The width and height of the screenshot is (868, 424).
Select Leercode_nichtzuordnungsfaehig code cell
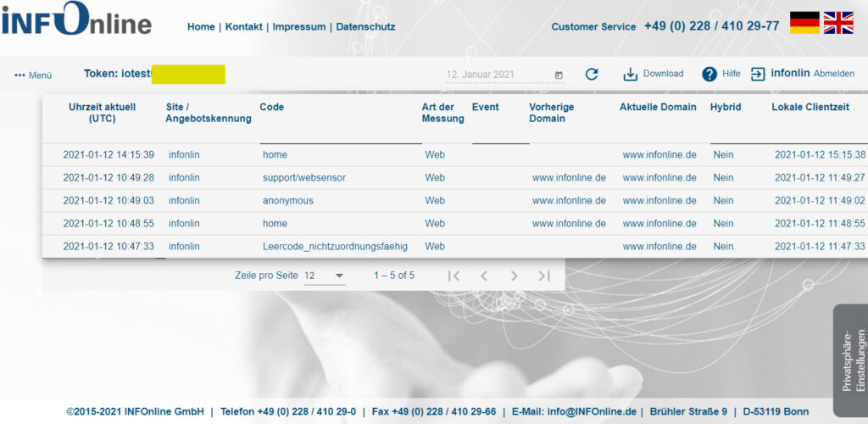335,247
